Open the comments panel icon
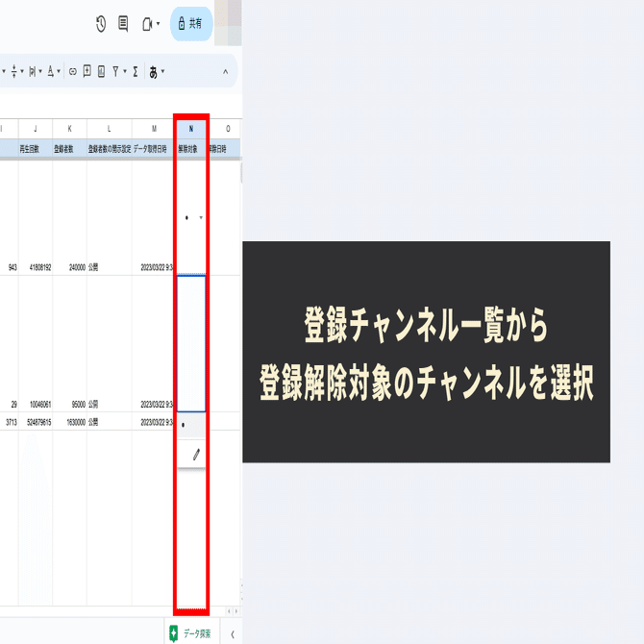 pos(123,23)
